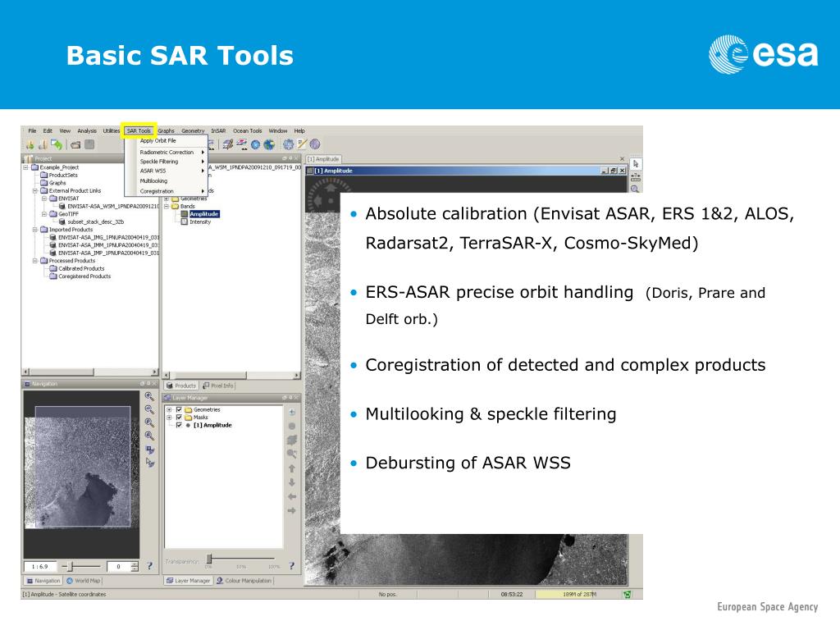
Task: Collapse the GeoTIFF folder node
Action: [x=44, y=214]
